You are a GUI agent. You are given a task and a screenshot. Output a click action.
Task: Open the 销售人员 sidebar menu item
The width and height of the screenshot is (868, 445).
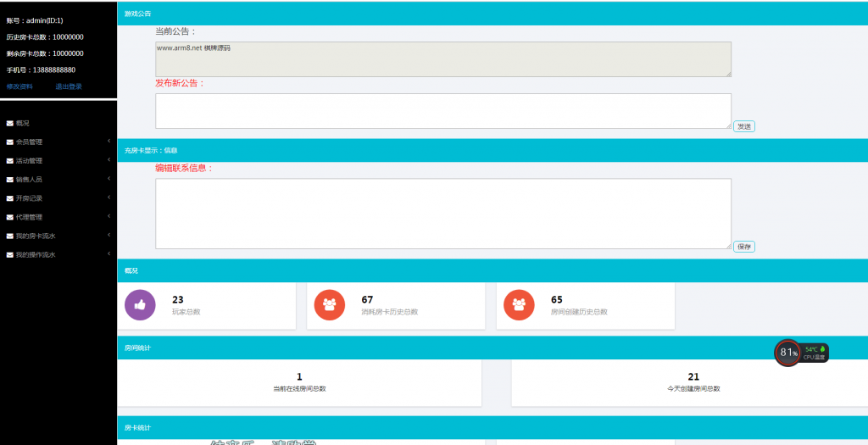[x=58, y=180]
